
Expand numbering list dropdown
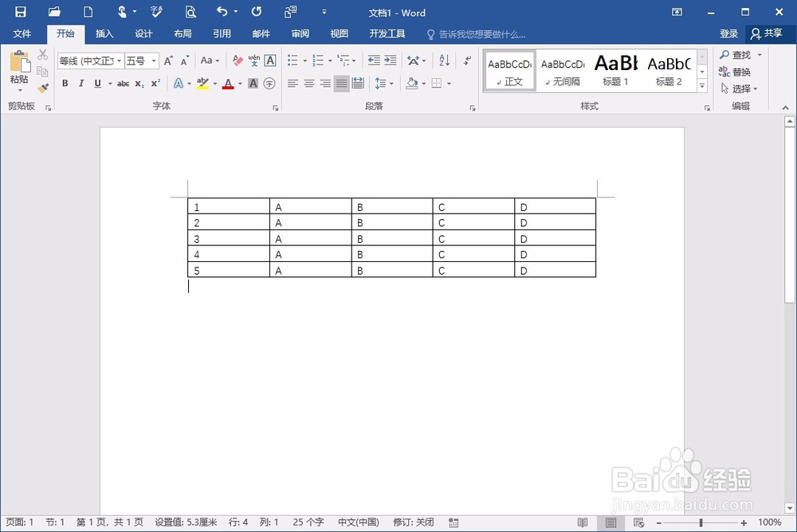pos(330,61)
